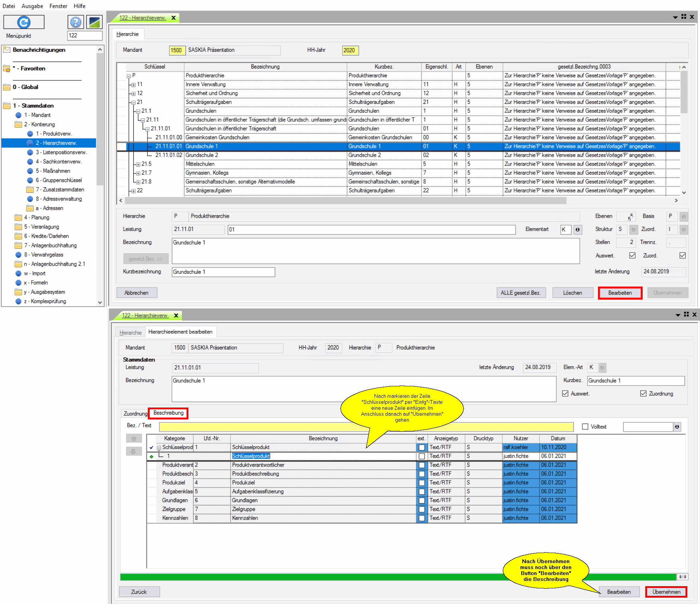700x604 pixels.
Task: Open the Ausgabe menu
Action: coord(32,6)
